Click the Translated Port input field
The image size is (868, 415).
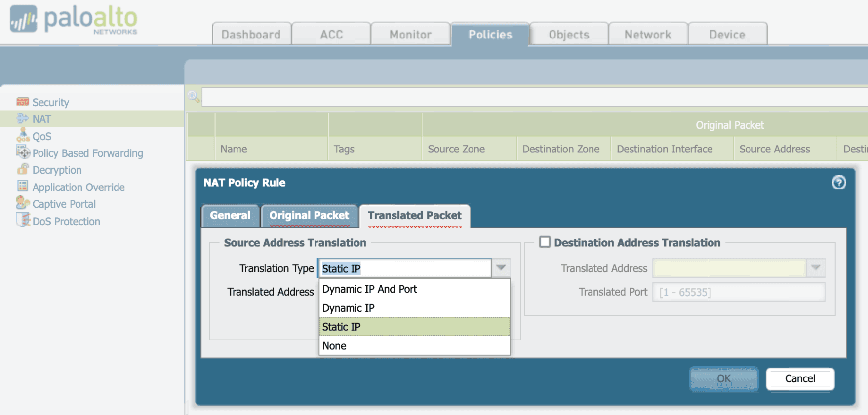tap(739, 292)
